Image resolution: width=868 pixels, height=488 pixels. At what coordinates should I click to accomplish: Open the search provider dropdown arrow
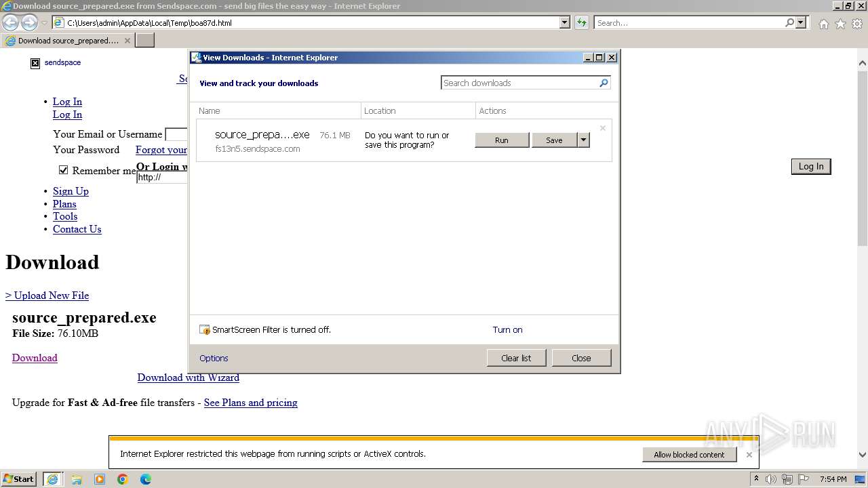(801, 22)
